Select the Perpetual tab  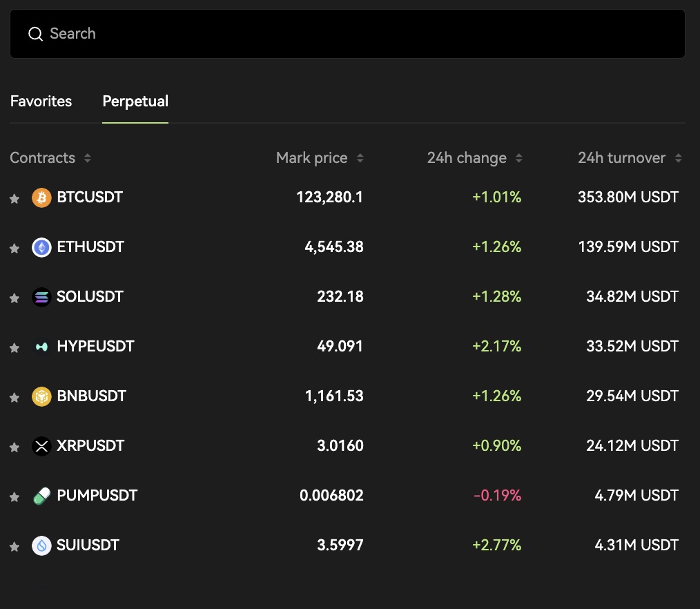tap(135, 101)
